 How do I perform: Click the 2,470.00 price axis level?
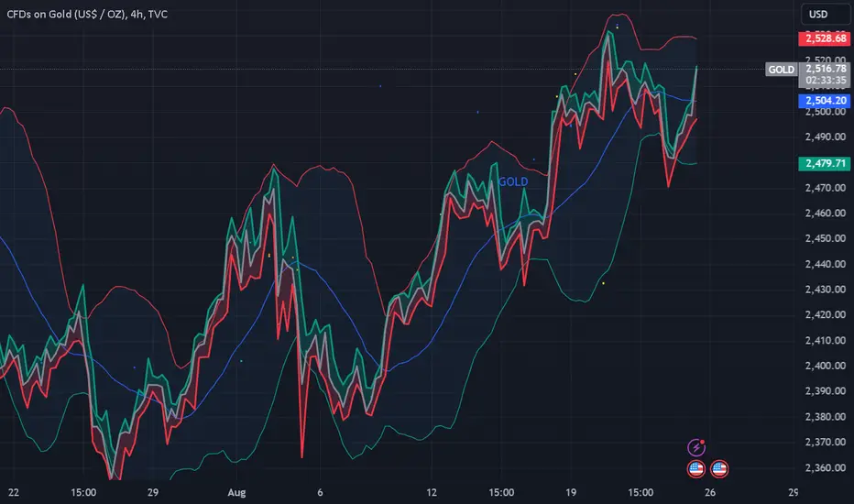[826, 188]
